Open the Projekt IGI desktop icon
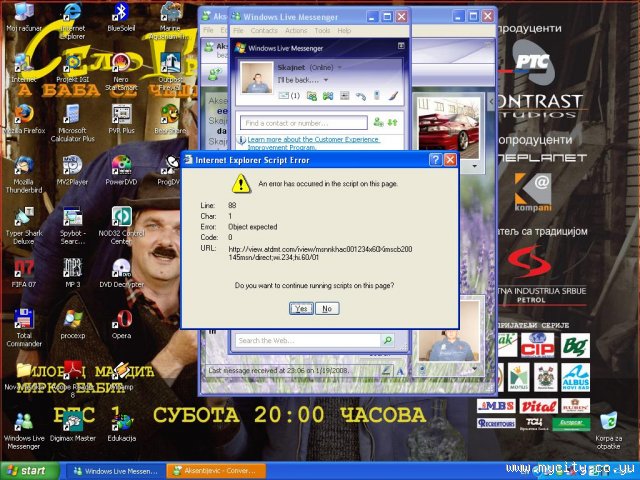This screenshot has width=640, height=480. click(x=73, y=68)
